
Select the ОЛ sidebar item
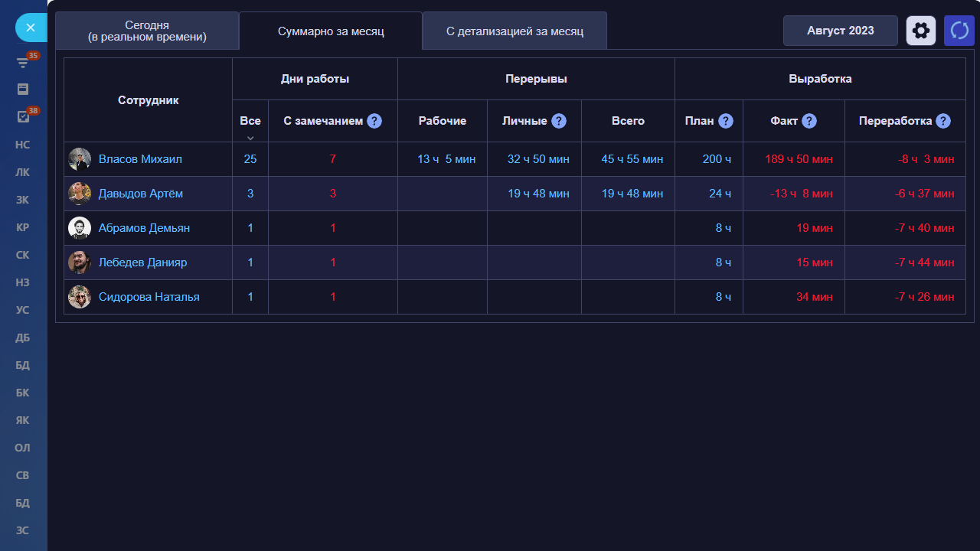23,448
